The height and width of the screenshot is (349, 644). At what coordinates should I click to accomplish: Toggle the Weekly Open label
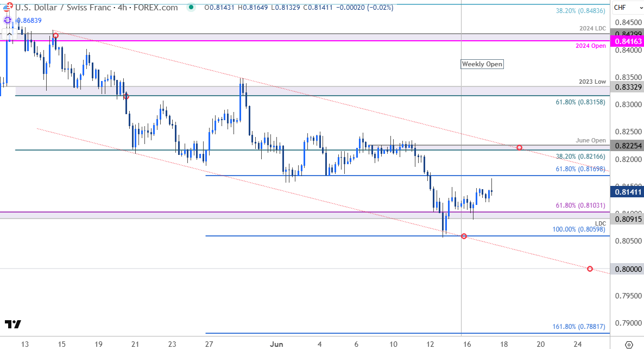coord(482,64)
